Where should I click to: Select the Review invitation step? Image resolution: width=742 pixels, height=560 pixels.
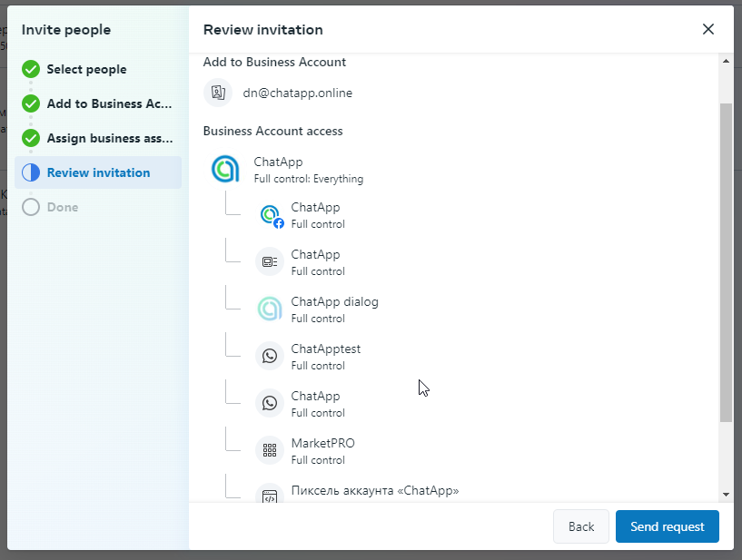point(98,172)
